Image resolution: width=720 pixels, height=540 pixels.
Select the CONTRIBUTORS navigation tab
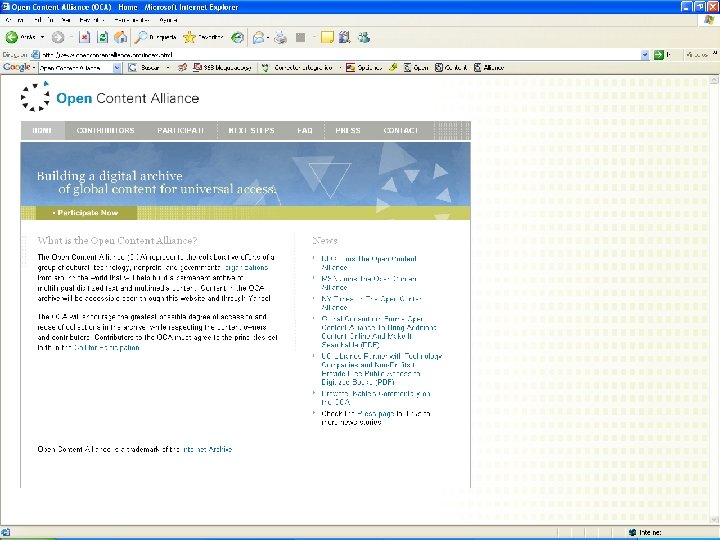(x=106, y=130)
